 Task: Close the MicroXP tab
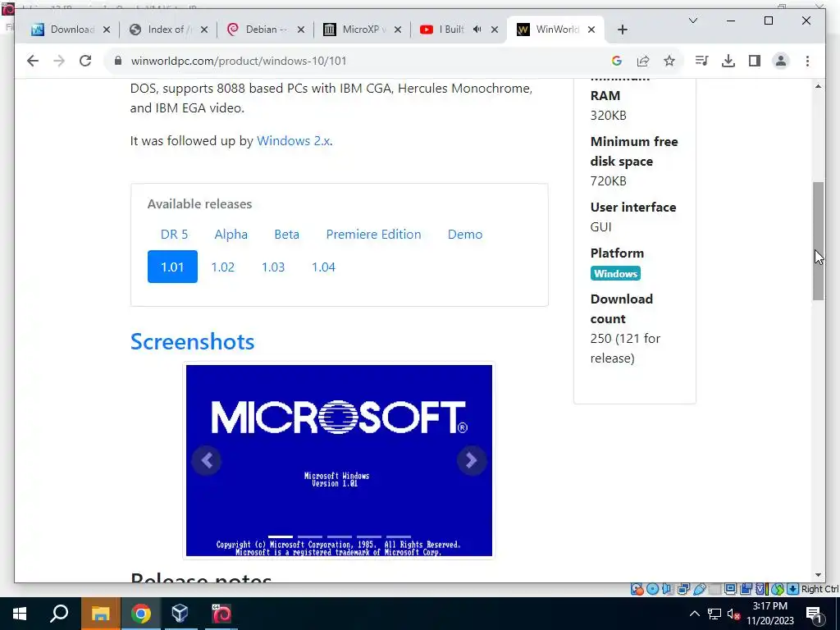[398, 30]
